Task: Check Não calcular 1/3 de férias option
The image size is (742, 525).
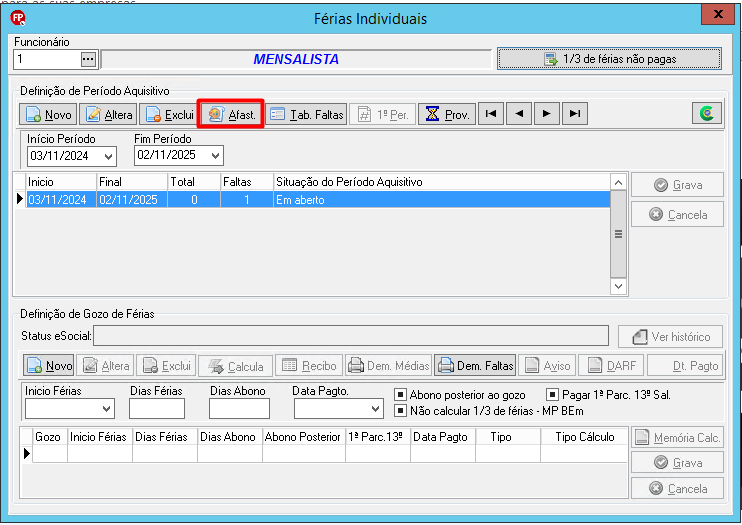Action: pyautogui.click(x=400, y=410)
